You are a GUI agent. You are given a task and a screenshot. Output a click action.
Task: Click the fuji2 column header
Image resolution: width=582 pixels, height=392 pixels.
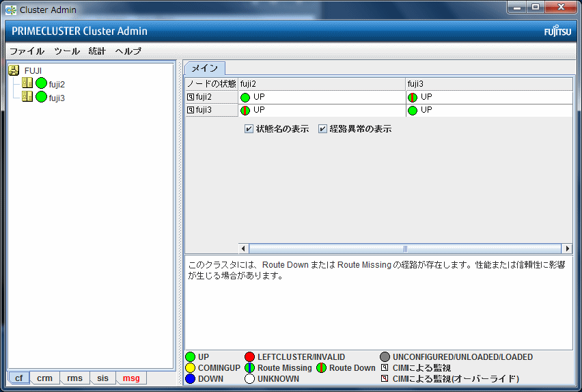pyautogui.click(x=322, y=84)
